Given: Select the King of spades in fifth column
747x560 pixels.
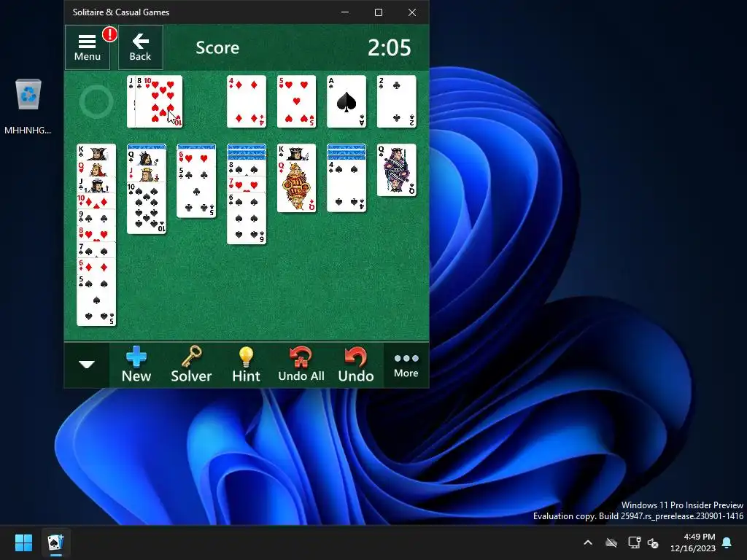Looking at the screenshot, I should tap(296, 152).
